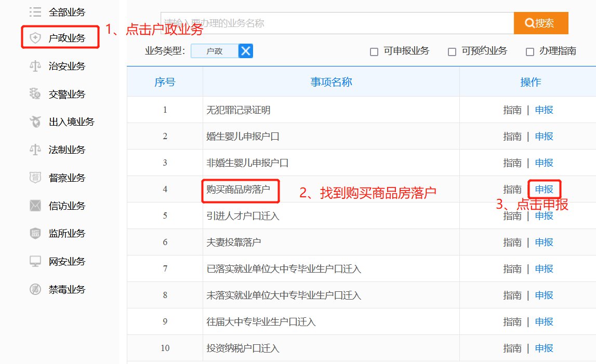Viewport: 596px width, 364px height.
Task: Select the 治安业务 category
Action: (x=67, y=66)
